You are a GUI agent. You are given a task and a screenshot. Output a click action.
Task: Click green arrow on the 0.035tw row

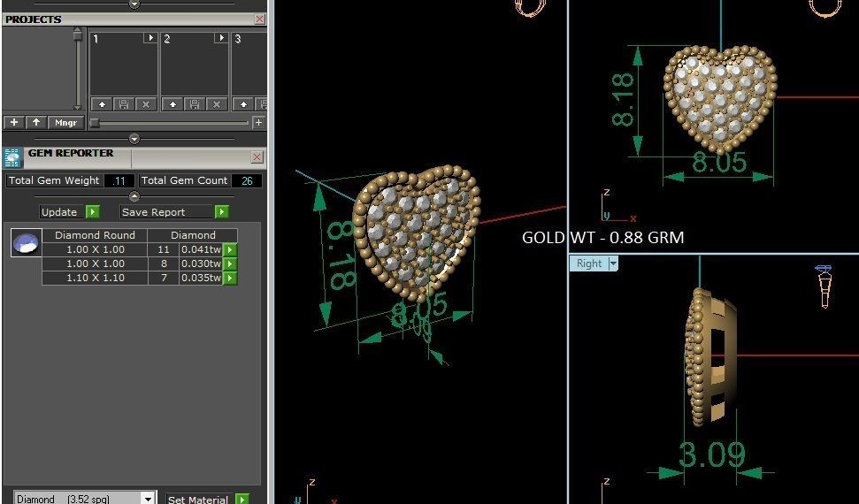coord(229,279)
